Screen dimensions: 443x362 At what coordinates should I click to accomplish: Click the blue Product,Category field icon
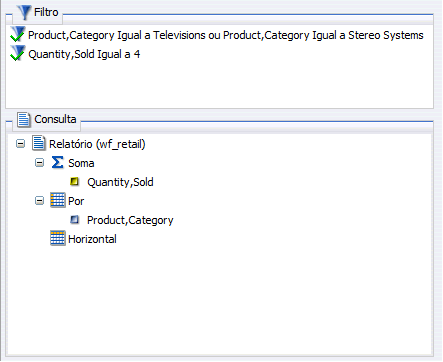(x=75, y=220)
